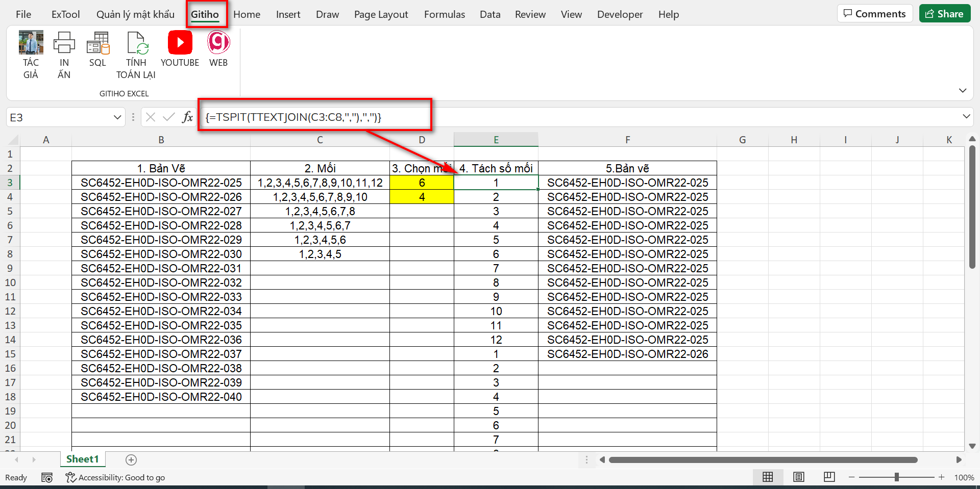
Task: Select the cell with SC6452-EH0D-ISO-OMR22-026 in column F
Action: pyautogui.click(x=628, y=354)
